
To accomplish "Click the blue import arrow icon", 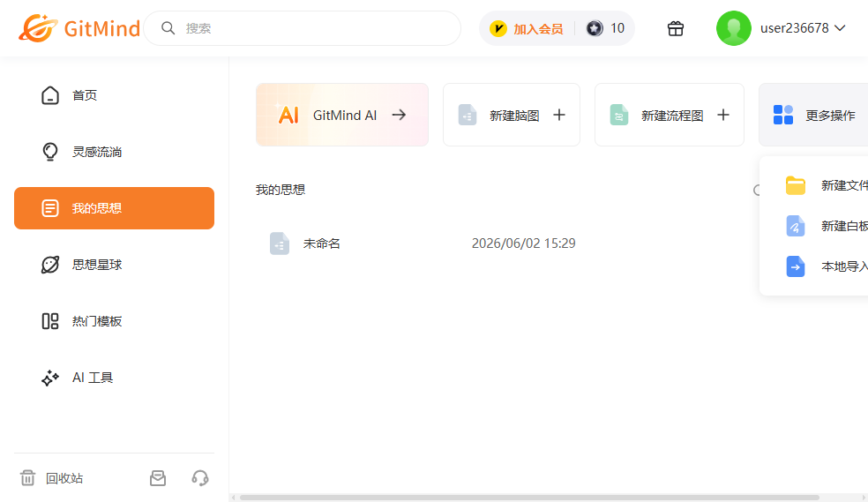I will point(796,266).
